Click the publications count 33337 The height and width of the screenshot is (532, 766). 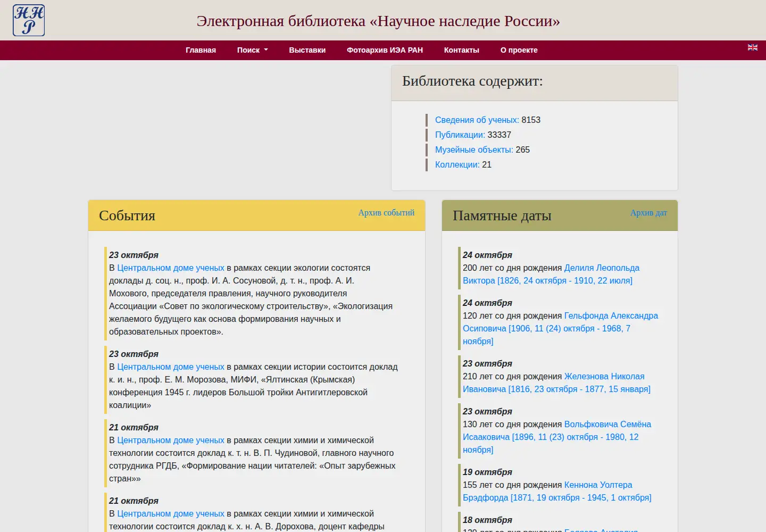499,135
